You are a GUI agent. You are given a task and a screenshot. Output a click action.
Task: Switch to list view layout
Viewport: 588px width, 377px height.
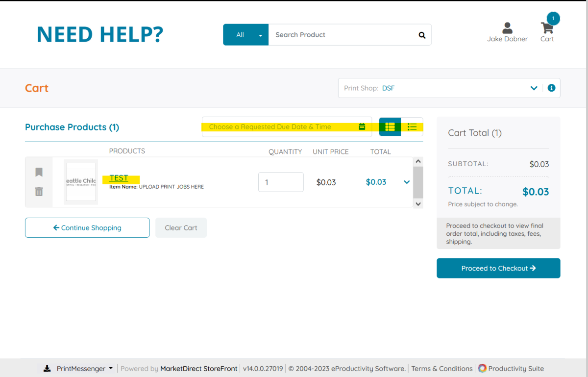[x=412, y=127]
